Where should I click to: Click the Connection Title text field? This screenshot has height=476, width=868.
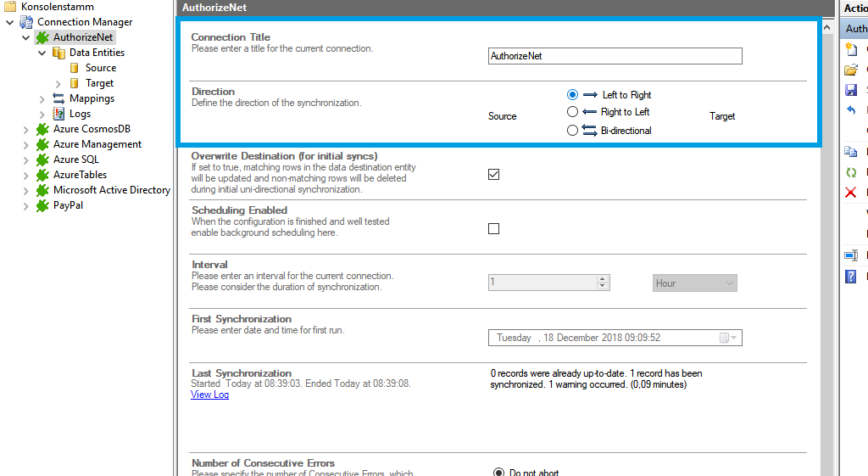(615, 56)
